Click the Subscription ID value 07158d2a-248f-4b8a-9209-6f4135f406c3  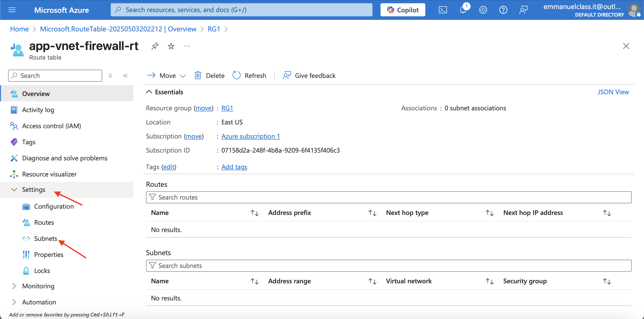tap(280, 150)
